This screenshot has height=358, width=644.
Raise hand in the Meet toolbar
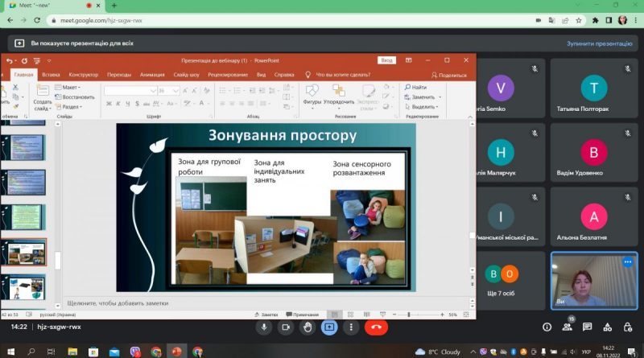[308, 327]
